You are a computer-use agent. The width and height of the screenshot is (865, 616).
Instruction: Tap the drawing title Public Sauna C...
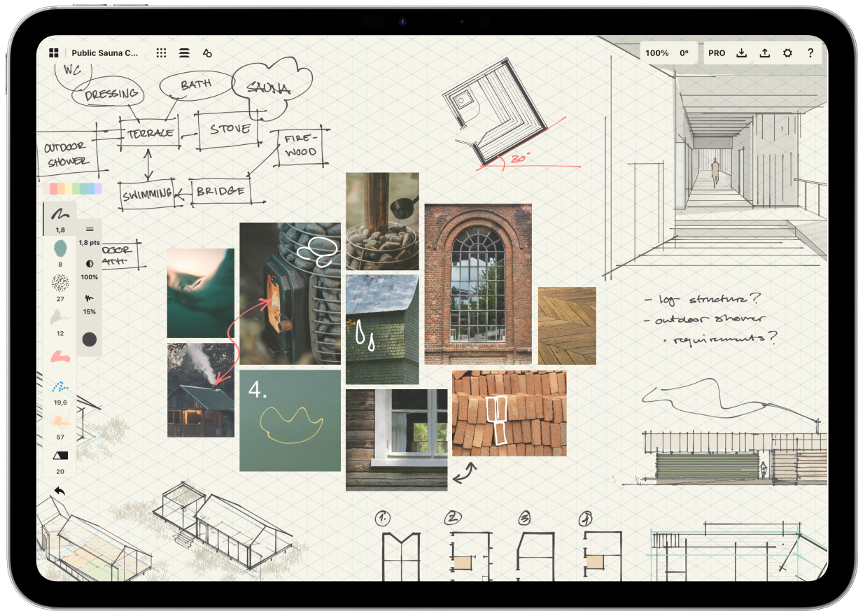(105, 53)
